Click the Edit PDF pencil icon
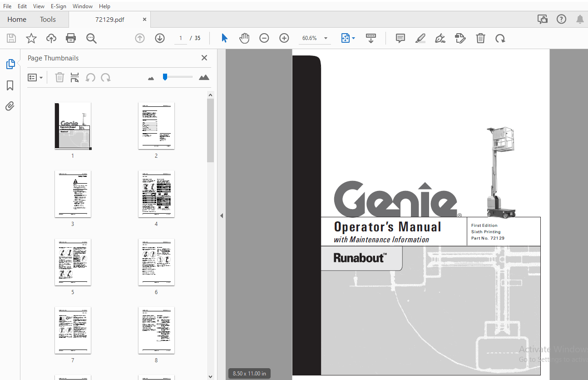This screenshot has height=380, width=588. coord(460,38)
